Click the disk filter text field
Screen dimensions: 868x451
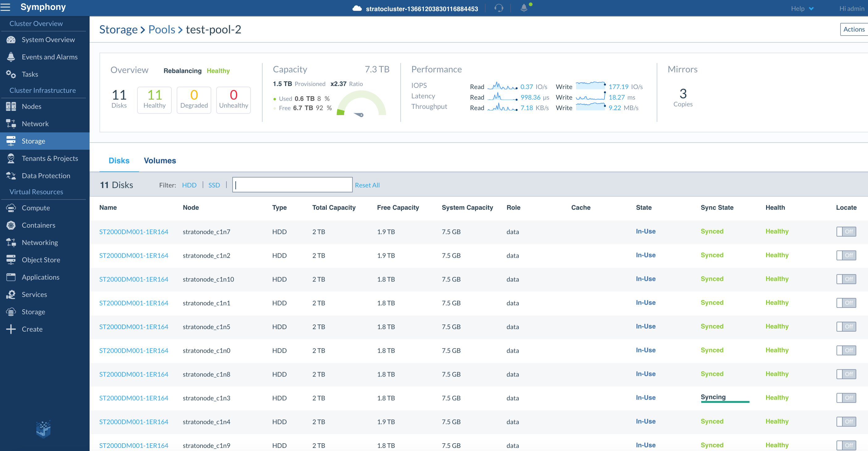(292, 185)
